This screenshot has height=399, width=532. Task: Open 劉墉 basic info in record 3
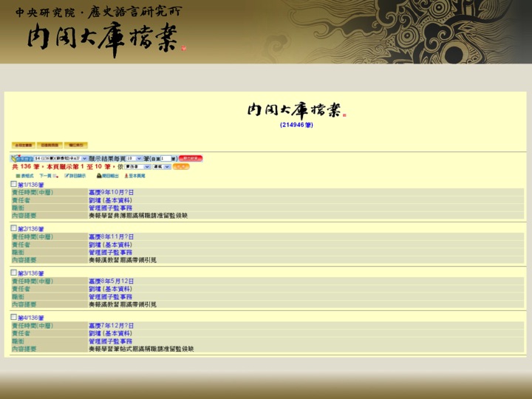click(110, 289)
